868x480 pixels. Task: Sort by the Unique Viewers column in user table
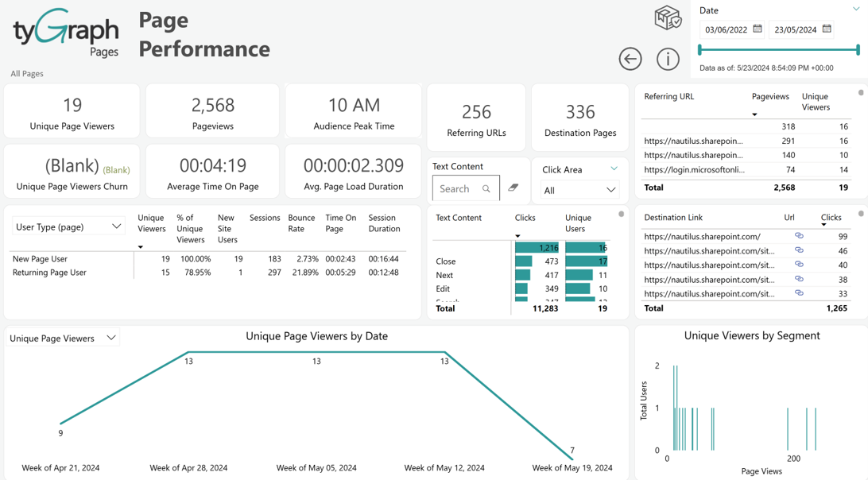tap(151, 223)
